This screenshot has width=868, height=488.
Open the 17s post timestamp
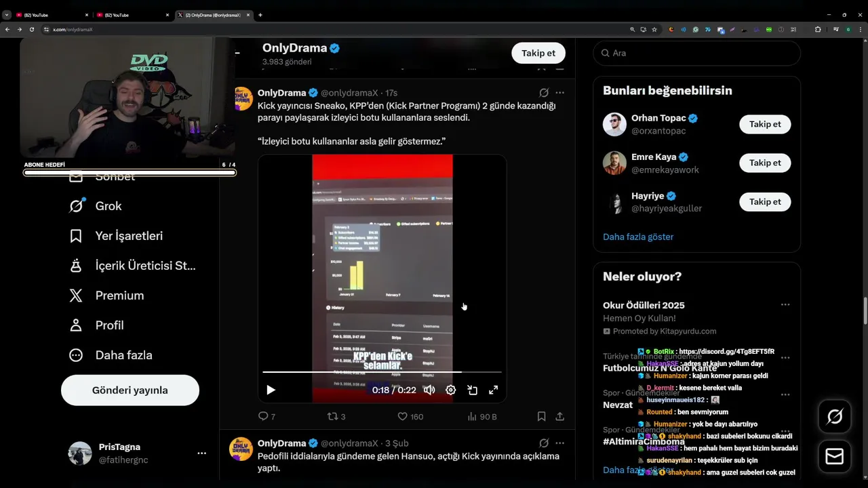(391, 93)
